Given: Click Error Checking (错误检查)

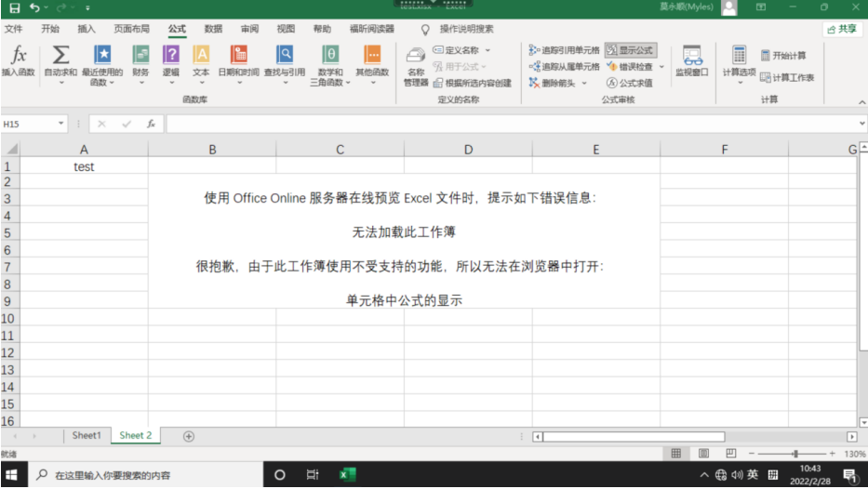Looking at the screenshot, I should click(630, 66).
